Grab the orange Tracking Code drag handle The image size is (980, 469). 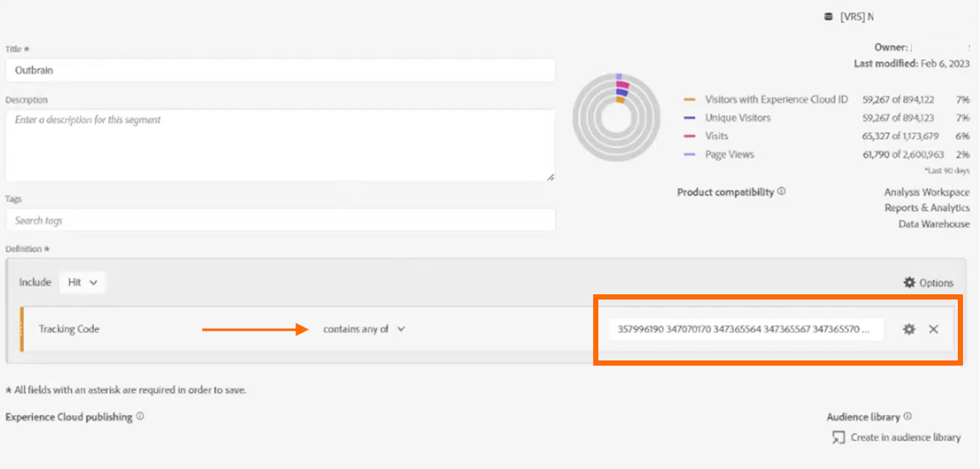point(22,329)
